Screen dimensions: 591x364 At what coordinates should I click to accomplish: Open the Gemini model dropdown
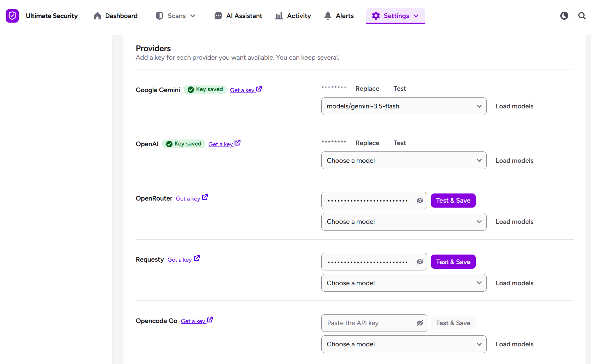[x=404, y=106]
